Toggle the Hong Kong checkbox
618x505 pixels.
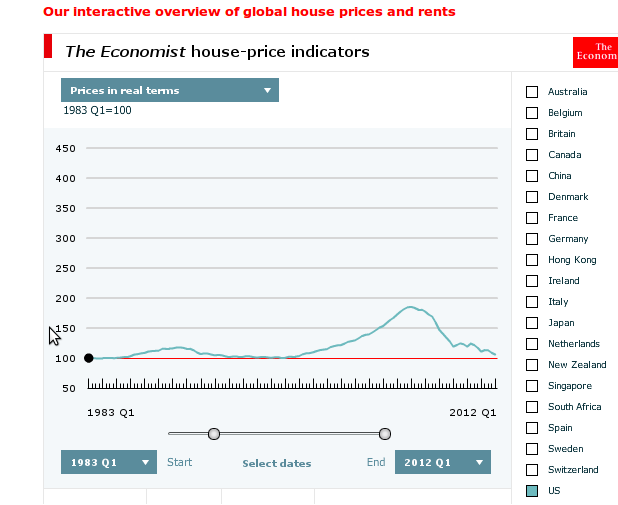point(532,260)
